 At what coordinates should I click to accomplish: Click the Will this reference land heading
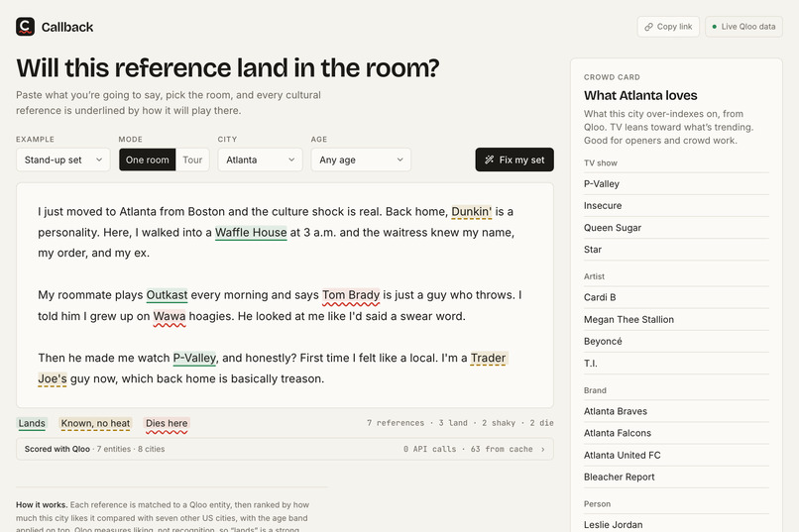click(x=228, y=68)
